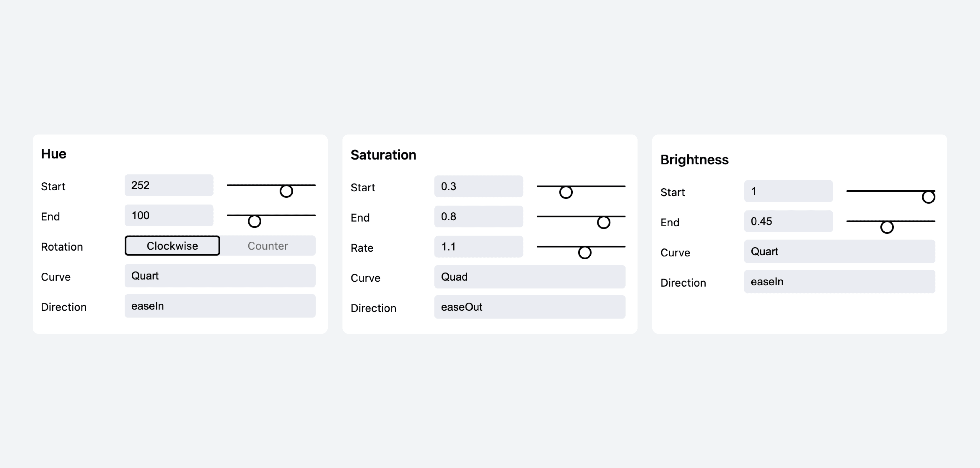Screen dimensions: 980x468
Task: Expand the Saturation Curve dropdown
Action: pos(530,277)
